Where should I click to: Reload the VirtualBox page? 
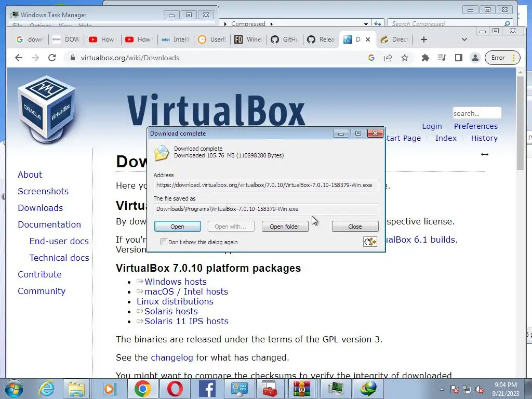tap(52, 58)
